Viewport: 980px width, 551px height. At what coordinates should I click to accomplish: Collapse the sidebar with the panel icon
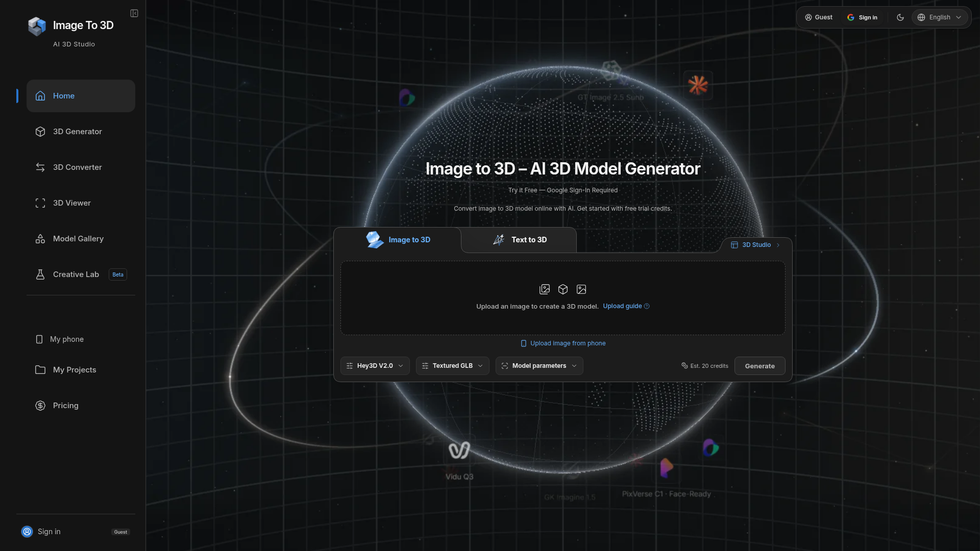[134, 13]
